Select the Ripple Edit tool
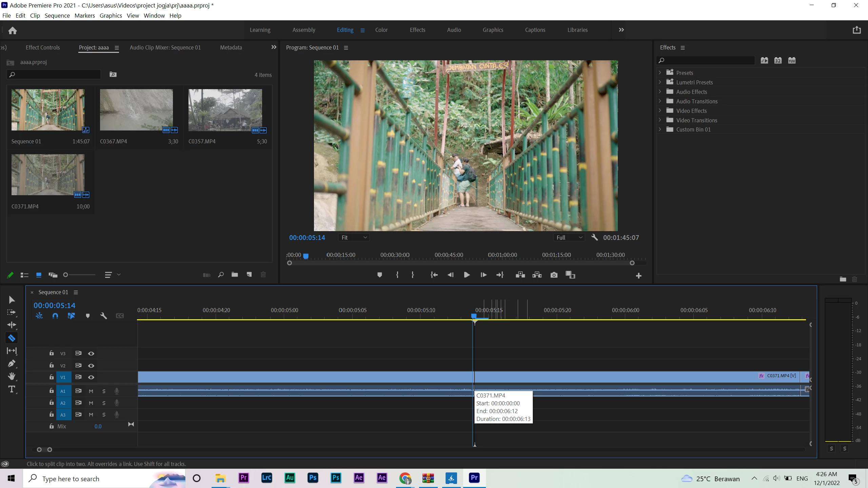This screenshot has height=488, width=868. point(12,325)
